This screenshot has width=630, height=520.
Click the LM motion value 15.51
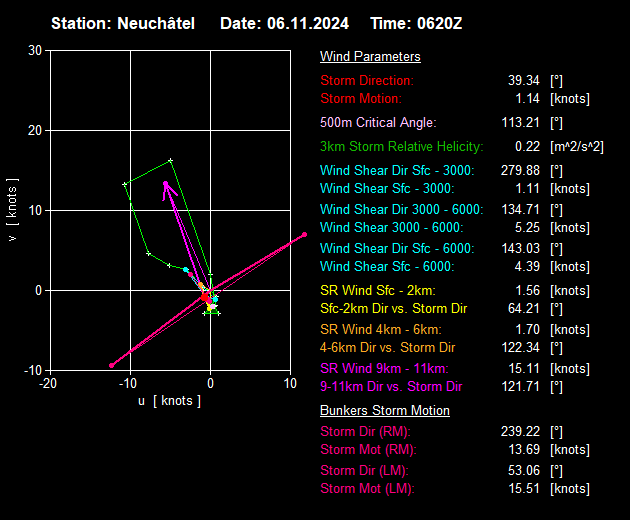524,489
